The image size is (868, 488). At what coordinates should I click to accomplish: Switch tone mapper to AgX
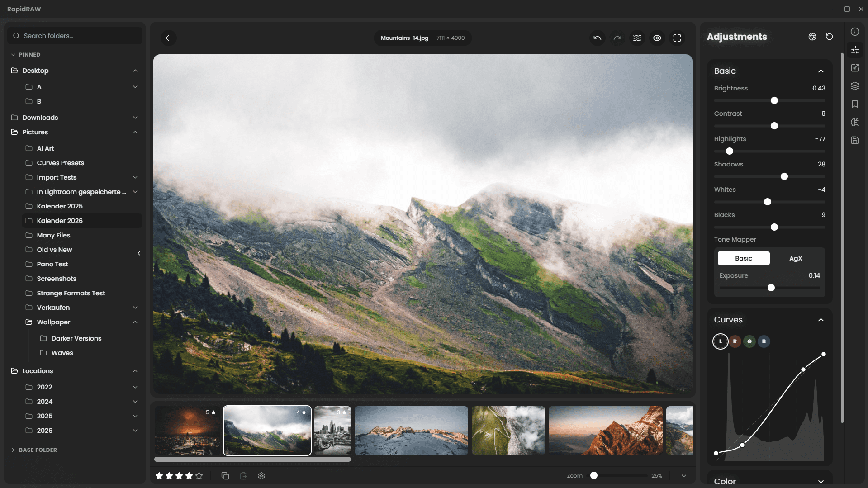click(795, 258)
